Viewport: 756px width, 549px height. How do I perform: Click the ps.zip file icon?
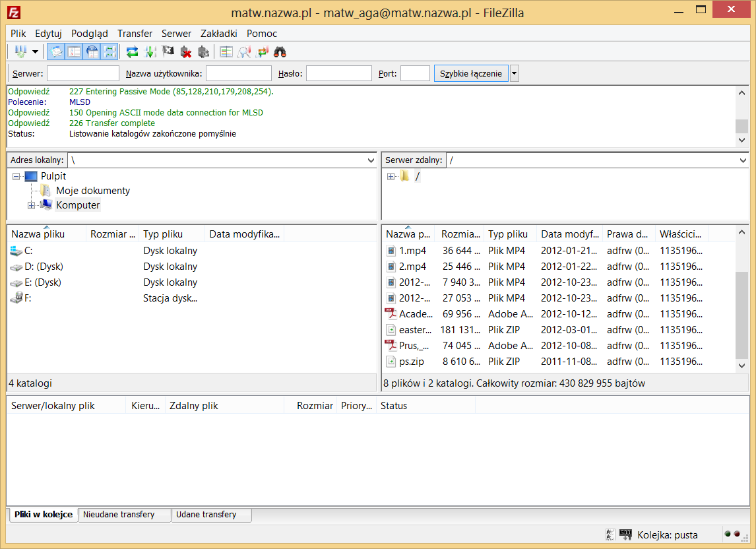(x=391, y=362)
